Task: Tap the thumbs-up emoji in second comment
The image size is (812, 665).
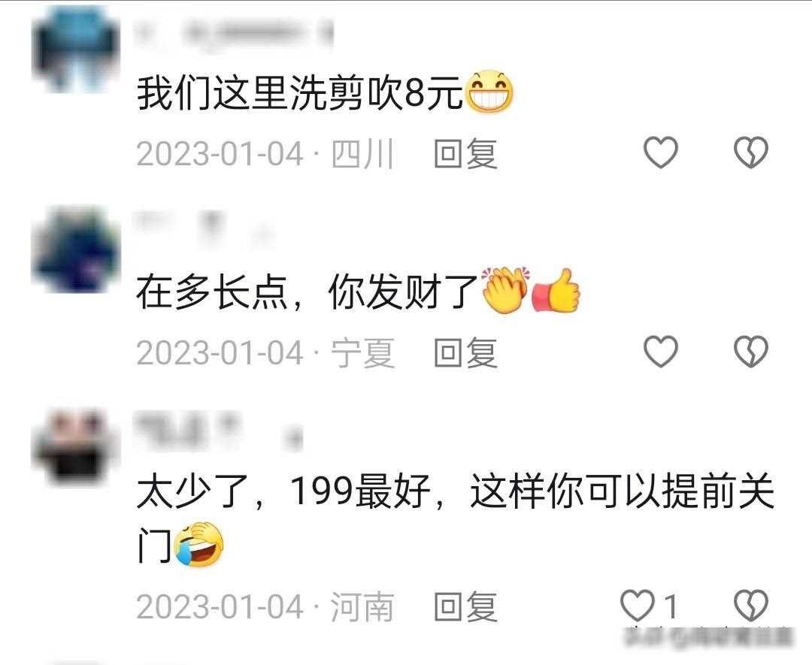Action: point(556,291)
